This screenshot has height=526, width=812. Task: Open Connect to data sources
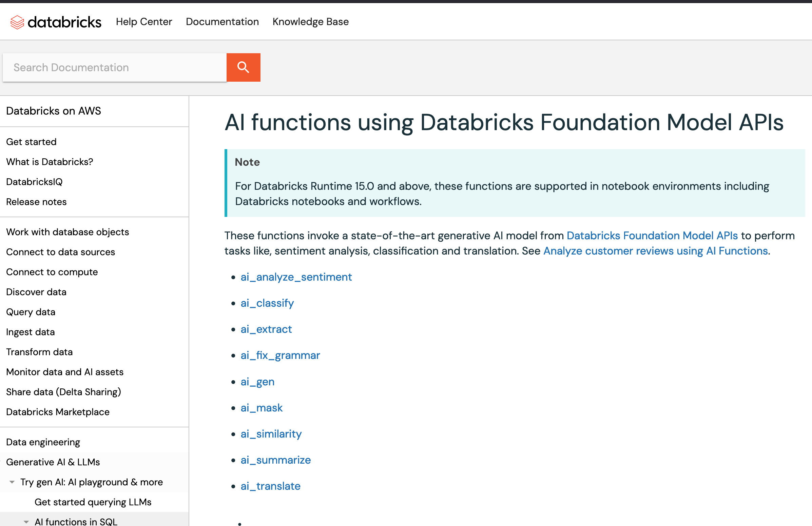click(60, 252)
